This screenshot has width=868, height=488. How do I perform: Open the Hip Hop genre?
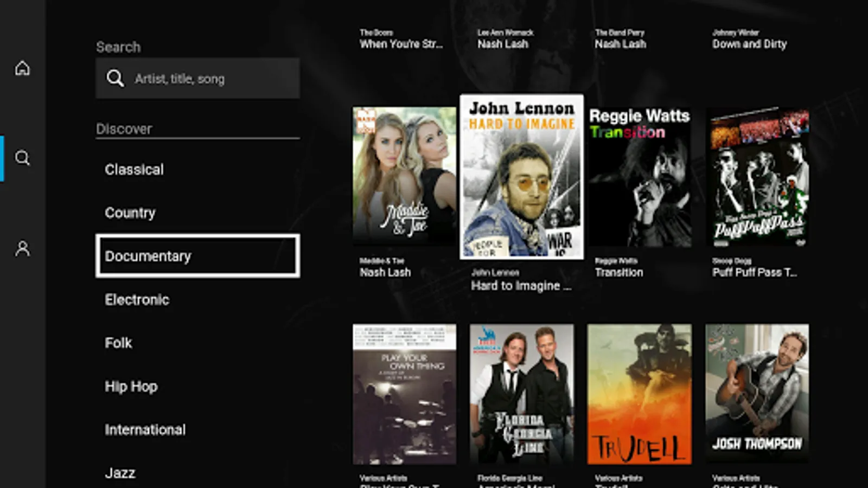click(x=131, y=387)
